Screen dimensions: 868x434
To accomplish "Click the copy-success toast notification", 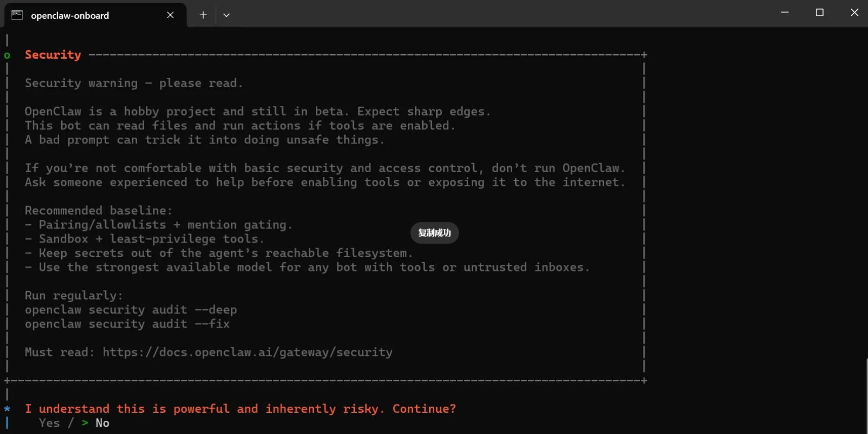I will tap(434, 233).
